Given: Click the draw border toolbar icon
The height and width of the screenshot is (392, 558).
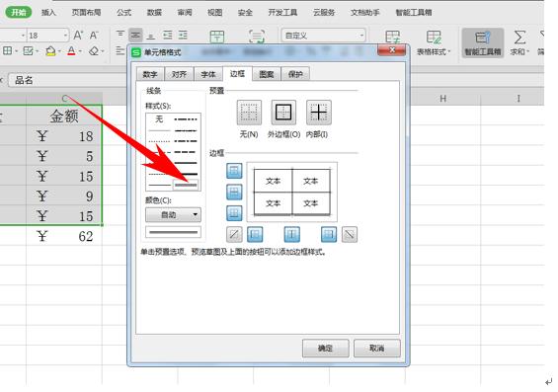Looking at the screenshot, I should (x=28, y=51).
